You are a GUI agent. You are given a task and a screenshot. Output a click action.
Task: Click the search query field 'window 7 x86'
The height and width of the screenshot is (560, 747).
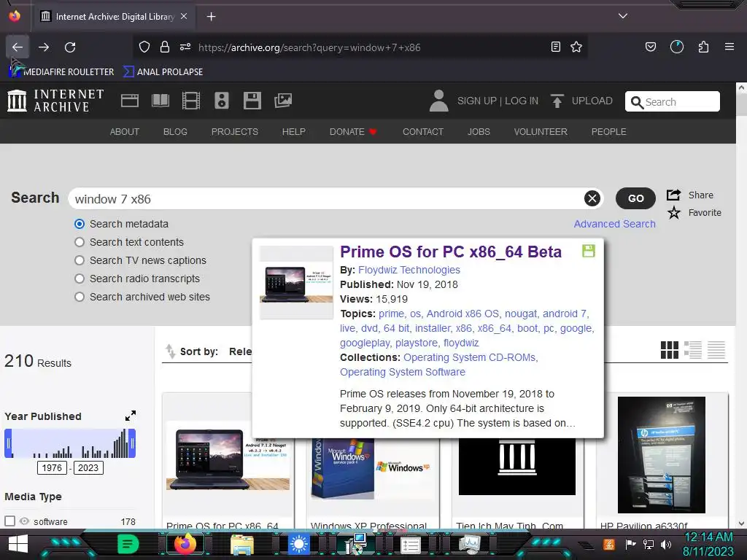pos(326,198)
